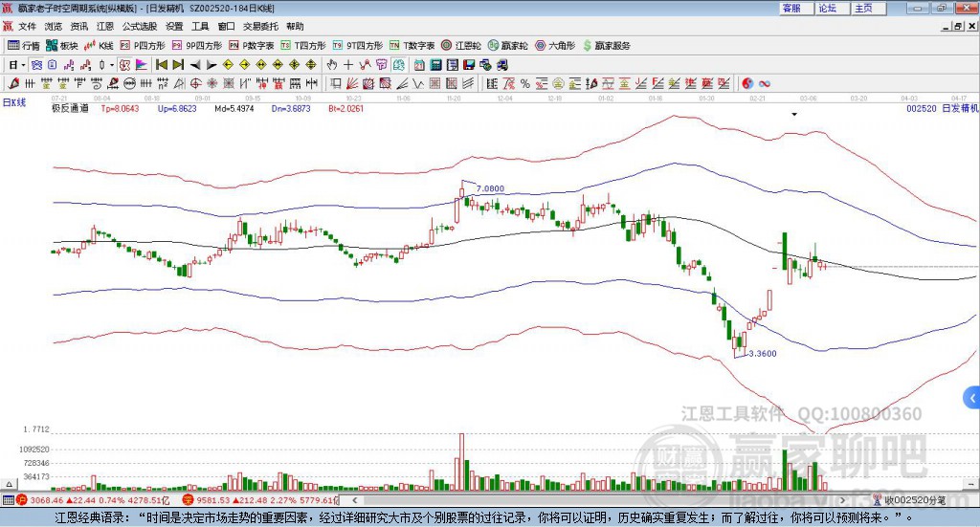Open the 交易委托 menu
The image size is (980, 527).
[260, 26]
